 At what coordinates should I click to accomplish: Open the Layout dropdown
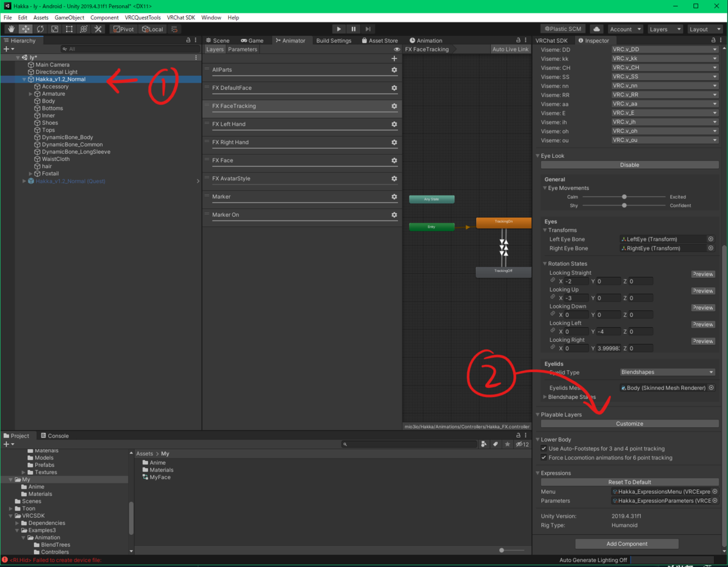(x=705, y=29)
